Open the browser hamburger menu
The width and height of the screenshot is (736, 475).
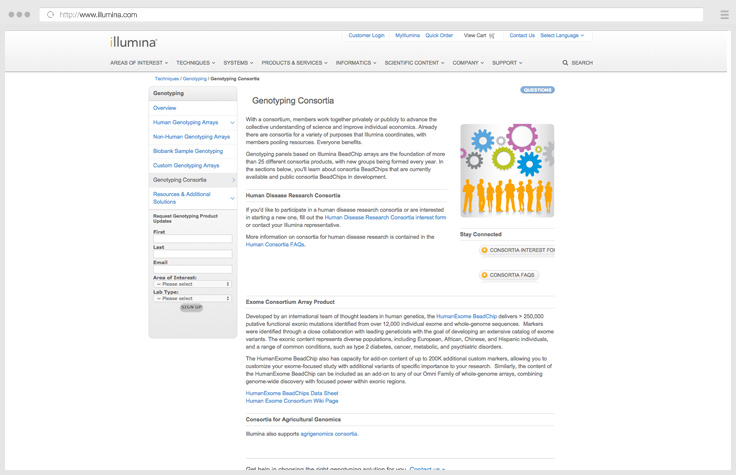point(724,15)
